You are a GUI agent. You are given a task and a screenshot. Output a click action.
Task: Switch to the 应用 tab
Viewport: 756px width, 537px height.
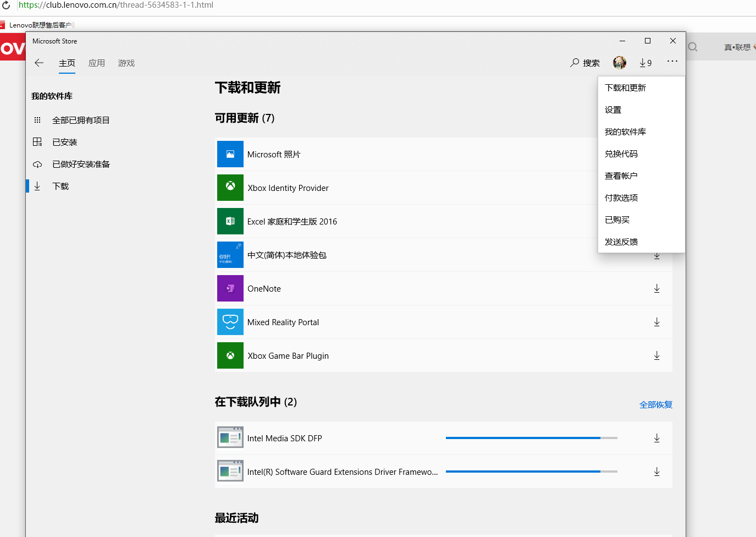click(97, 63)
